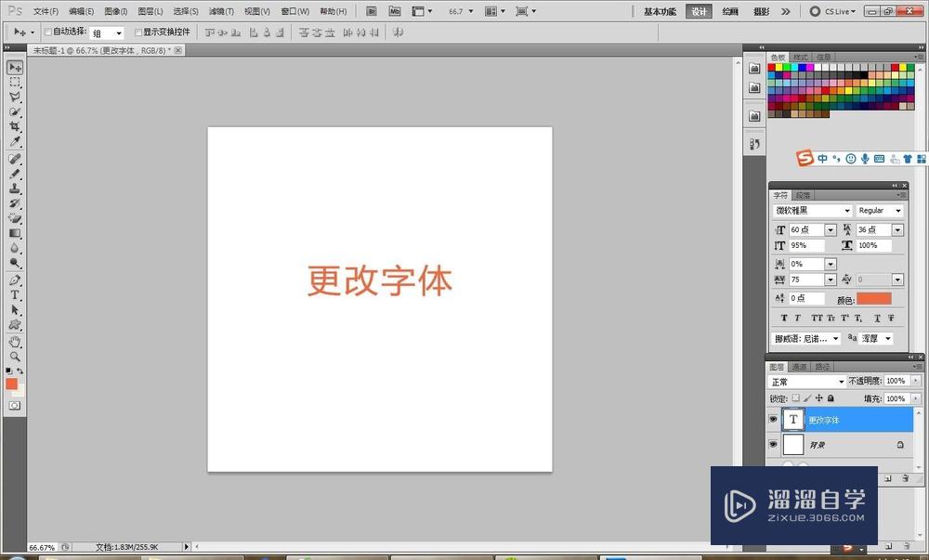929x560 pixels.
Task: Switch to the 通道 panel tab
Action: [797, 366]
